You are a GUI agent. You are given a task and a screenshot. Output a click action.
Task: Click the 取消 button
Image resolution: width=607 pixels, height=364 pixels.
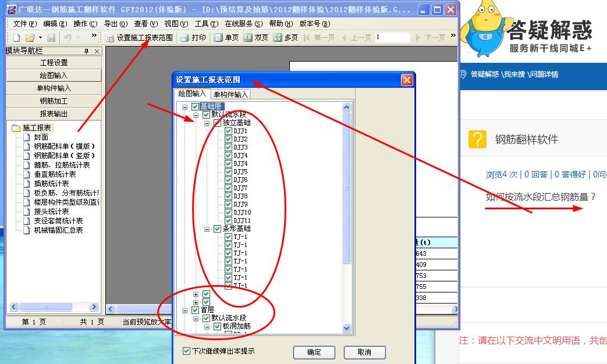point(365,352)
